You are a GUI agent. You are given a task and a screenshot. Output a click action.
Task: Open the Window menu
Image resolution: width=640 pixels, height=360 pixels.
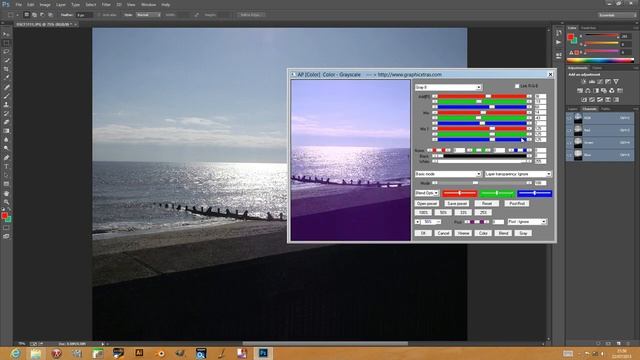(148, 4)
